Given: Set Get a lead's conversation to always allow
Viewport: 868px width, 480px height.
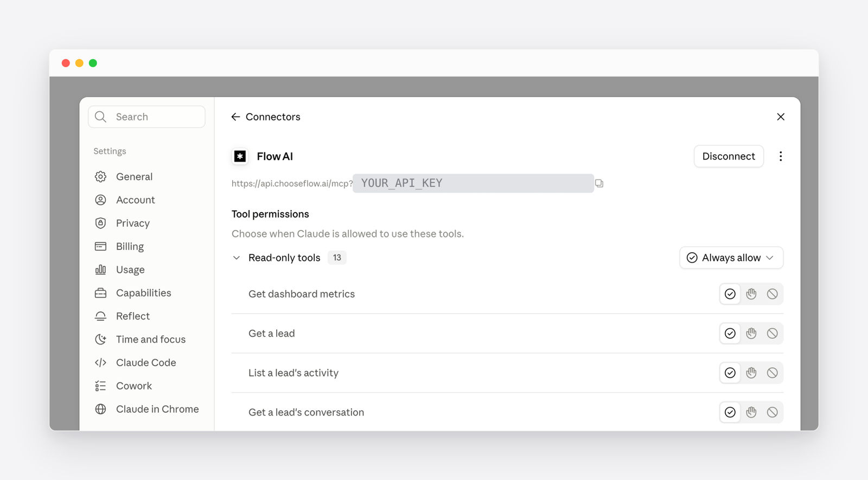Looking at the screenshot, I should click(x=730, y=412).
